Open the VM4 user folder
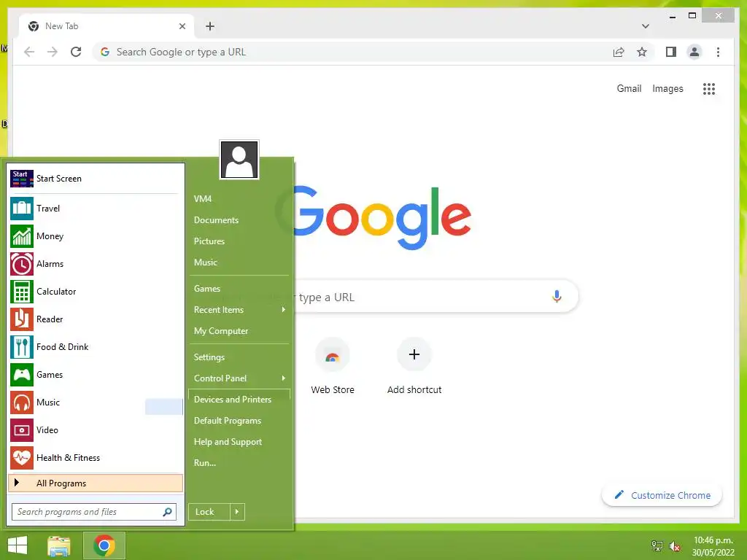This screenshot has width=747, height=560. (203, 199)
